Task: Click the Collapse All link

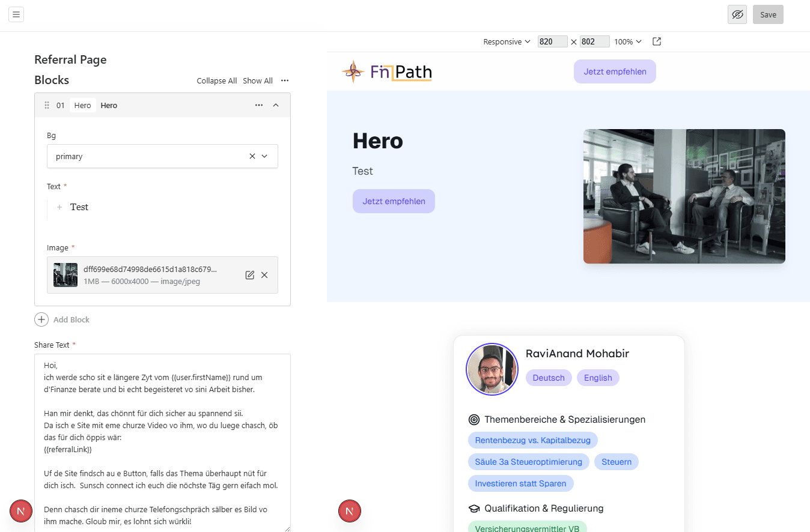Action: (216, 80)
